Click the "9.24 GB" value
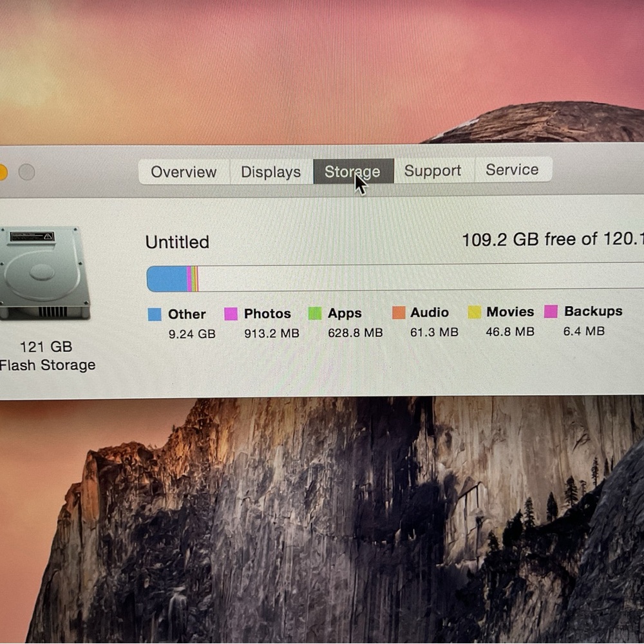This screenshot has width=644, height=644. (192, 334)
